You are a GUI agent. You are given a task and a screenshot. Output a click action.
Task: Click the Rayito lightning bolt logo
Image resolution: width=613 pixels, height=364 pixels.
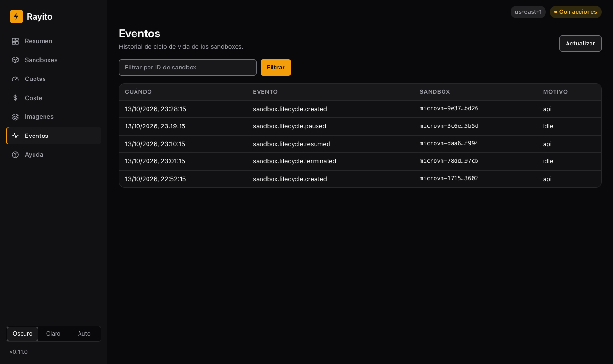(x=16, y=16)
